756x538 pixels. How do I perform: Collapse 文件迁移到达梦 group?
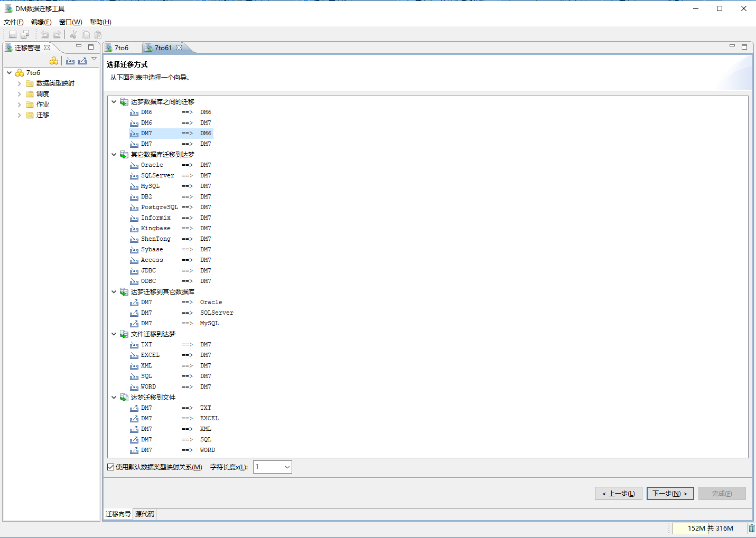click(114, 334)
